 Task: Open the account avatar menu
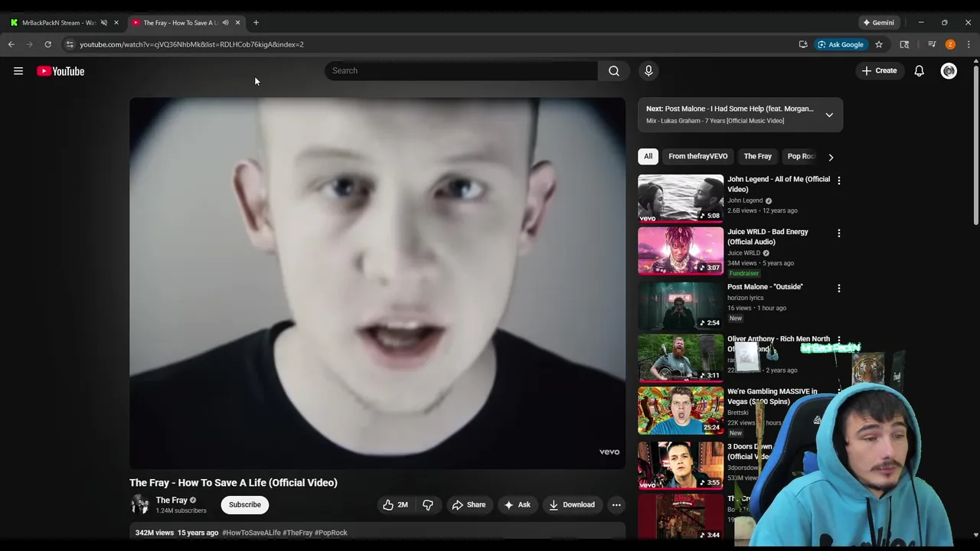(x=949, y=70)
